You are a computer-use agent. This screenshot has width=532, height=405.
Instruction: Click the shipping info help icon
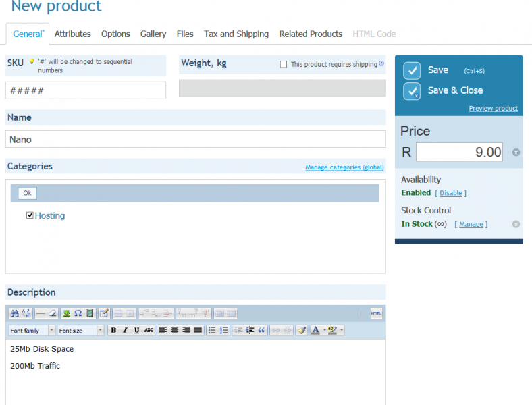point(381,63)
